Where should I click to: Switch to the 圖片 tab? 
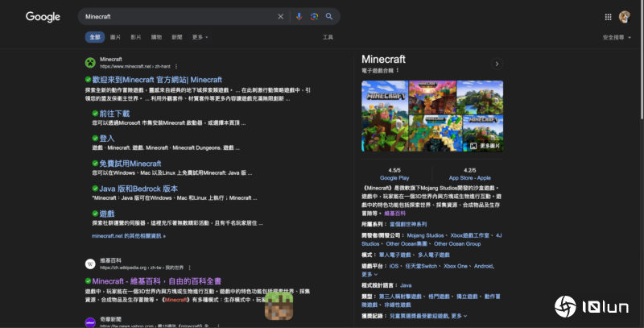pyautogui.click(x=115, y=37)
